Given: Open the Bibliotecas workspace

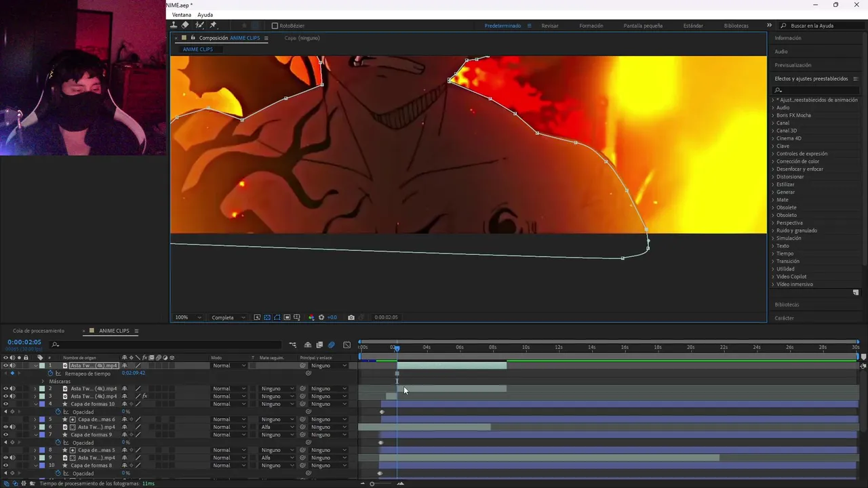Looking at the screenshot, I should click(x=736, y=26).
